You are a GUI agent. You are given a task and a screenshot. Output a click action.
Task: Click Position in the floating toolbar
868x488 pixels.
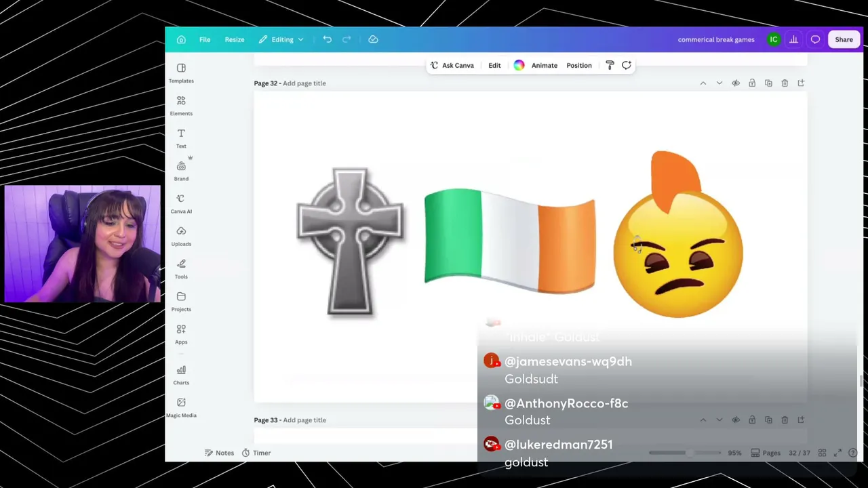pos(579,65)
